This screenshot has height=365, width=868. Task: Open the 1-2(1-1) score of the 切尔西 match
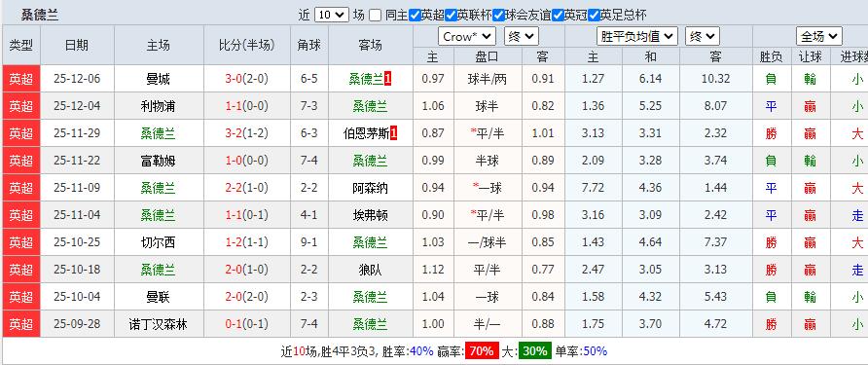click(246, 242)
